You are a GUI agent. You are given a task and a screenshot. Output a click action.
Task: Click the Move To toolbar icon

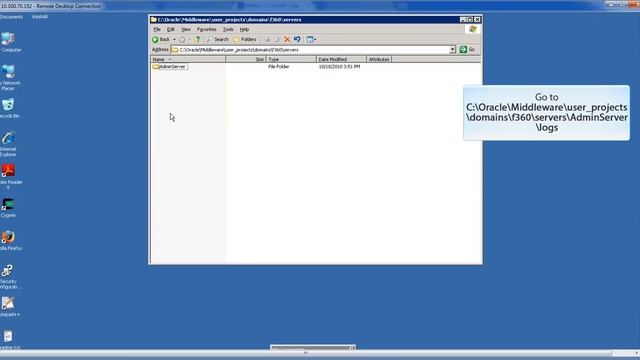pos(267,40)
